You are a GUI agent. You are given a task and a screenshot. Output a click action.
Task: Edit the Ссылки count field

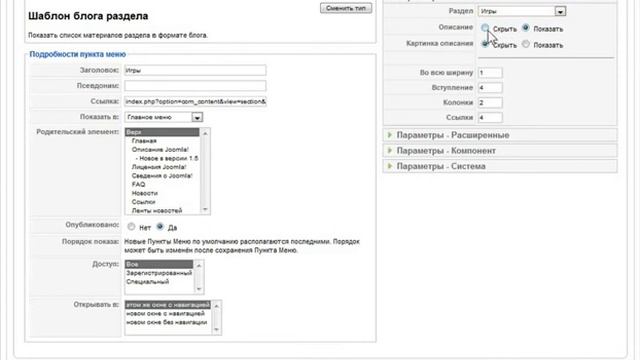pyautogui.click(x=490, y=118)
